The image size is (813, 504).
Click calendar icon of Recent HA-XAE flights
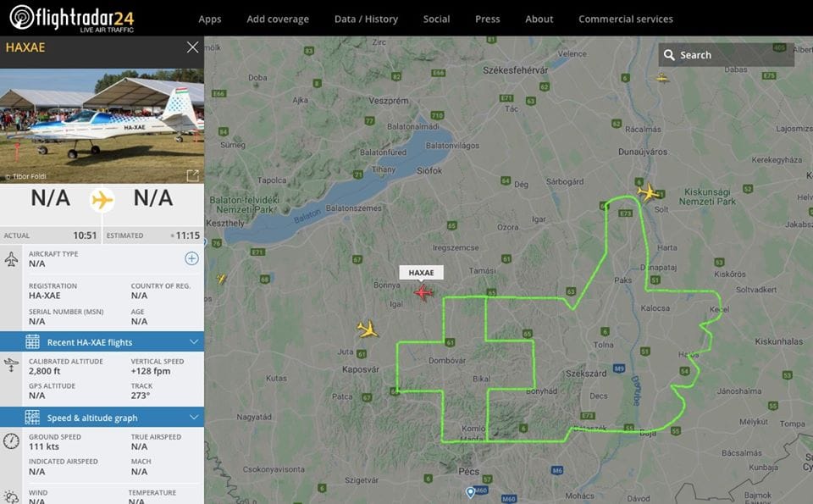pos(32,342)
